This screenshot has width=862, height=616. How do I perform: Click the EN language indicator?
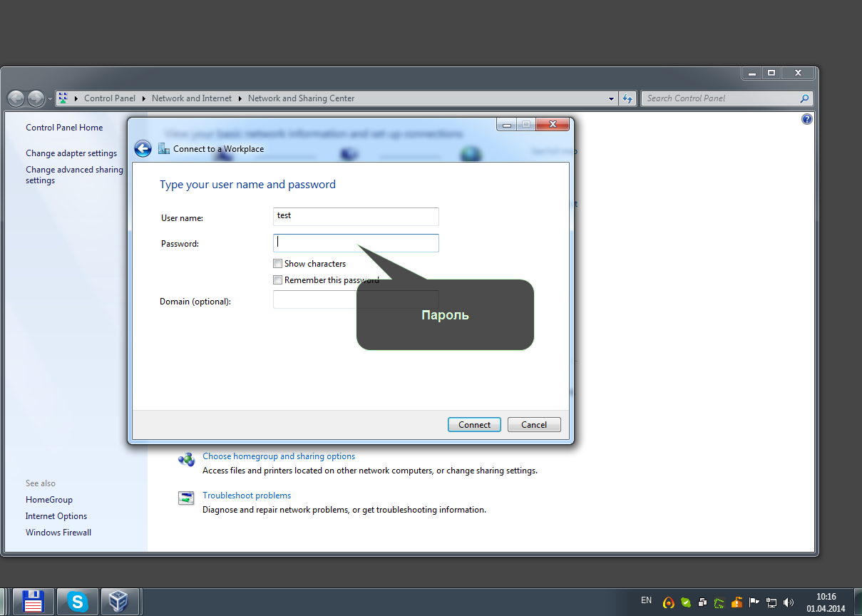click(646, 600)
